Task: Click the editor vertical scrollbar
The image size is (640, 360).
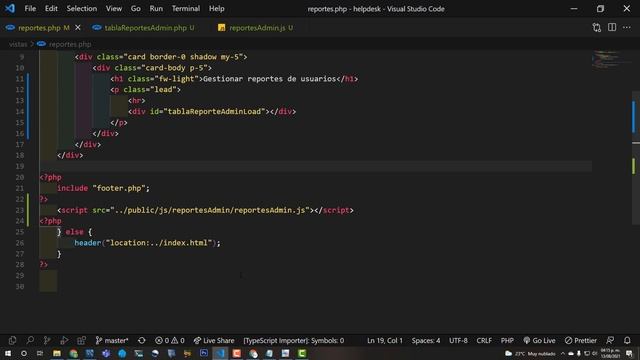Action: point(636,157)
